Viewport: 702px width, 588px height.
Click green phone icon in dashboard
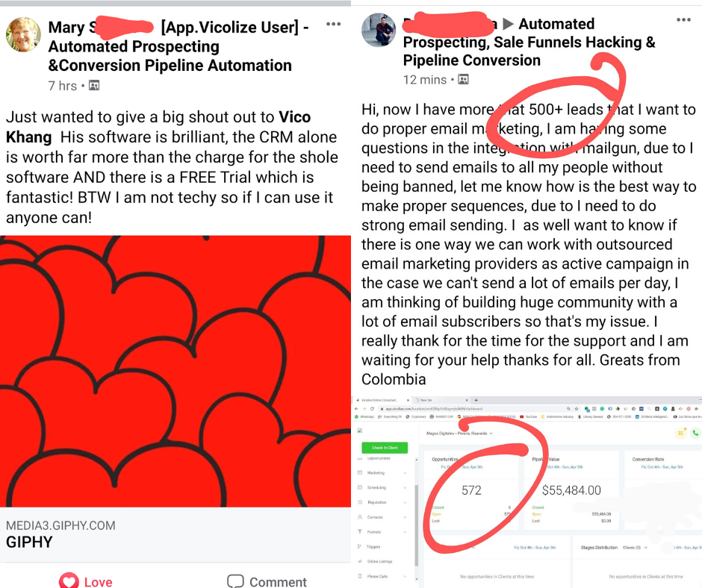tap(695, 433)
